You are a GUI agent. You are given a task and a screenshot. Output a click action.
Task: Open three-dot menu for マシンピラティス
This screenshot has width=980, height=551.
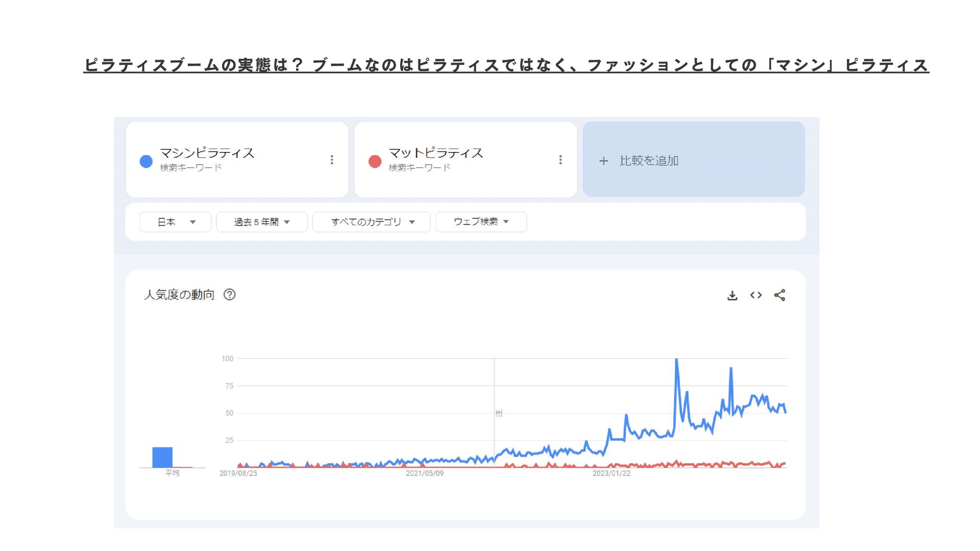click(x=332, y=160)
